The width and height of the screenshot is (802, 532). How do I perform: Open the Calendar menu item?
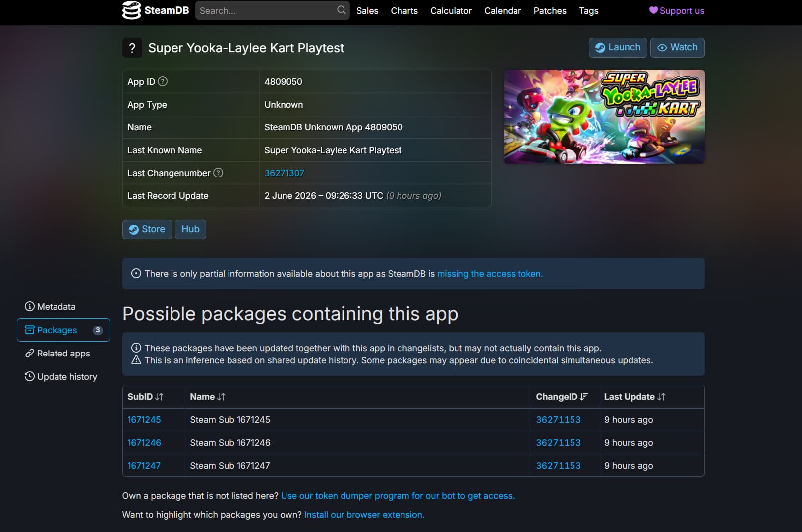[x=503, y=11]
